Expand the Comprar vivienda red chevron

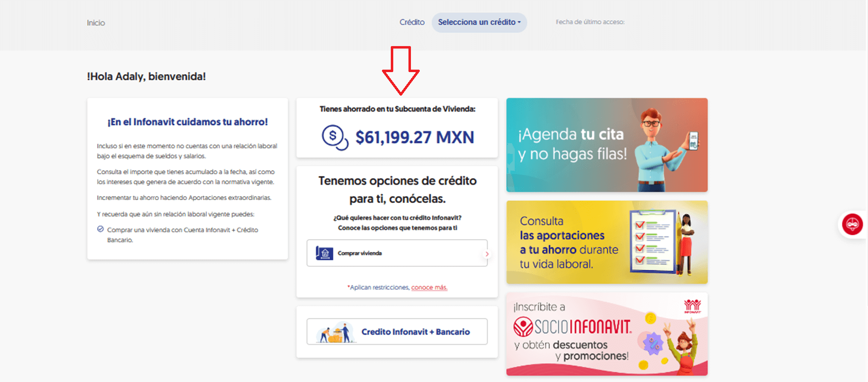tap(487, 254)
